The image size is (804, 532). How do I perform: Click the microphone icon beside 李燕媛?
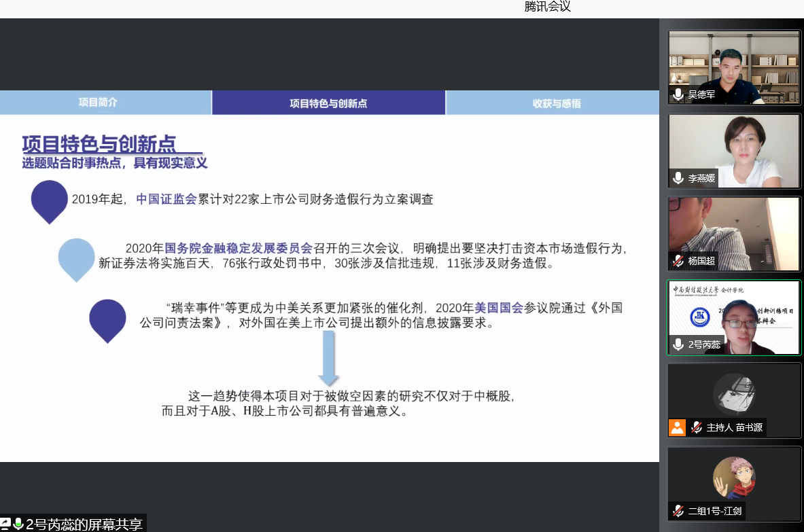click(x=678, y=178)
